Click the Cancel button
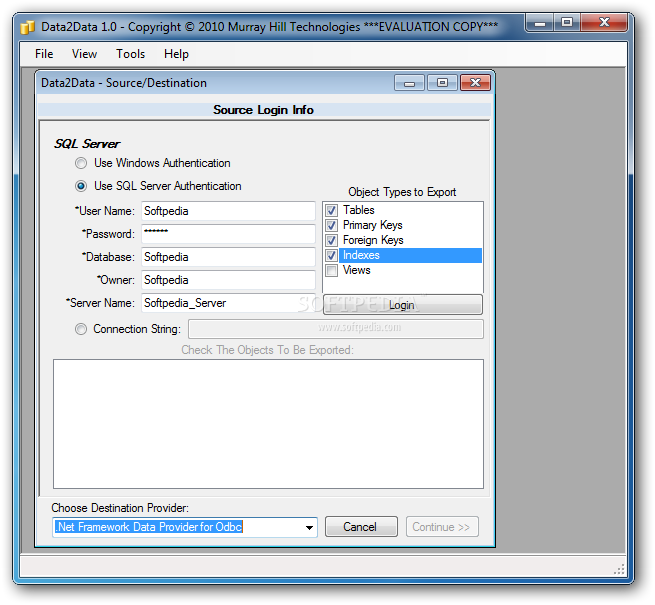This screenshot has height=605, width=655. (x=361, y=527)
